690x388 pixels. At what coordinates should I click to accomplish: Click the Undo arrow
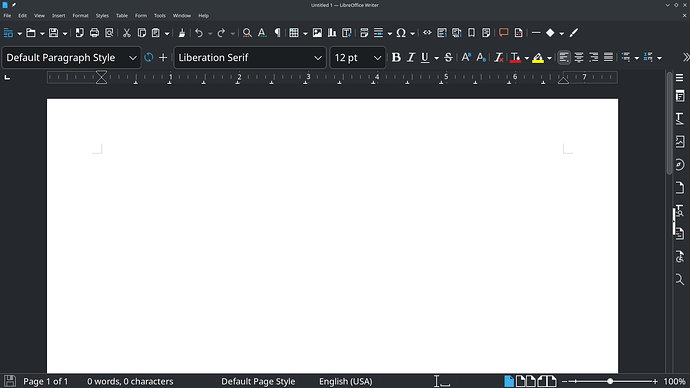click(199, 33)
